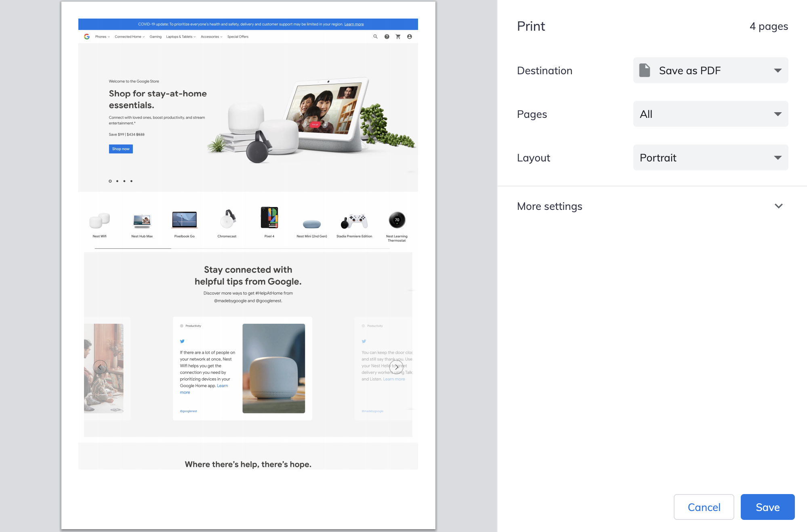
Task: Open the Phones menu in preview
Action: coord(102,37)
